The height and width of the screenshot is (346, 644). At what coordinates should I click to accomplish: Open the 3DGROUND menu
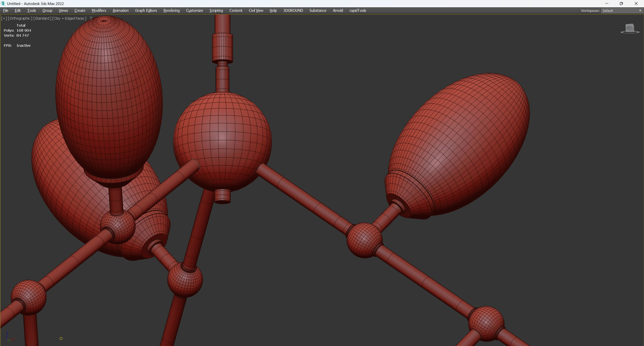[x=293, y=11]
